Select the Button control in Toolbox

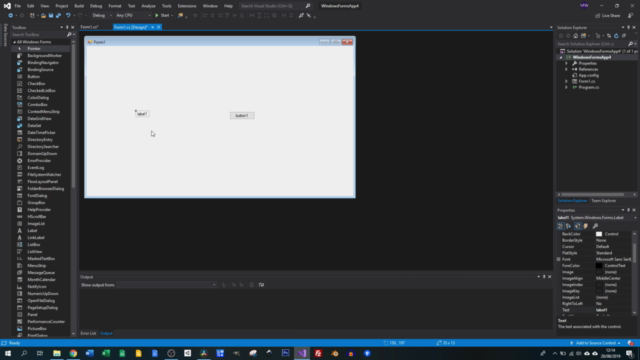coord(33,76)
